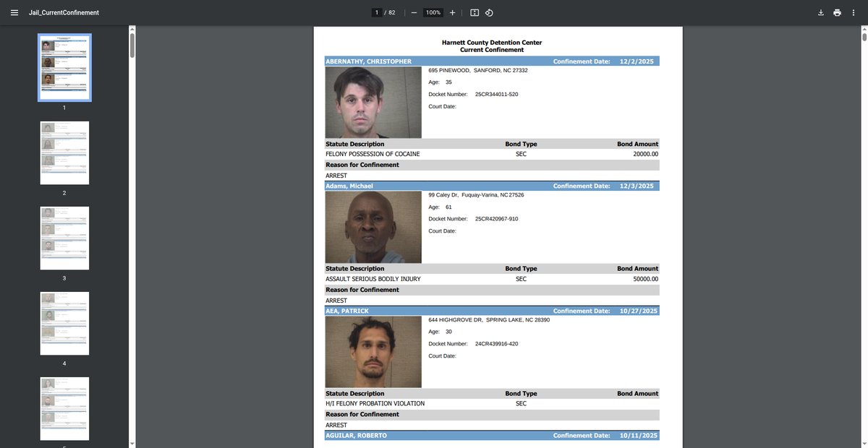Open the more actions three-dot menu
The width and height of the screenshot is (868, 448).
[x=854, y=12]
